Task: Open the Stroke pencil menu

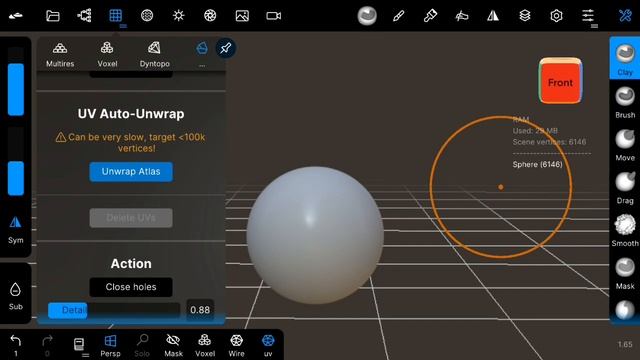Action: (x=398, y=16)
